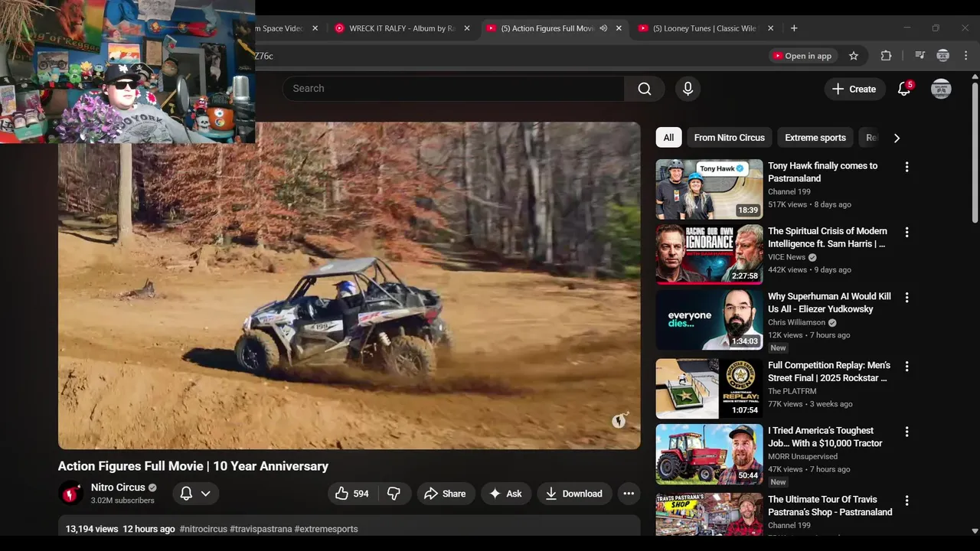Open red tractor video thumbnail
Image resolution: width=980 pixels, height=551 pixels.
709,454
